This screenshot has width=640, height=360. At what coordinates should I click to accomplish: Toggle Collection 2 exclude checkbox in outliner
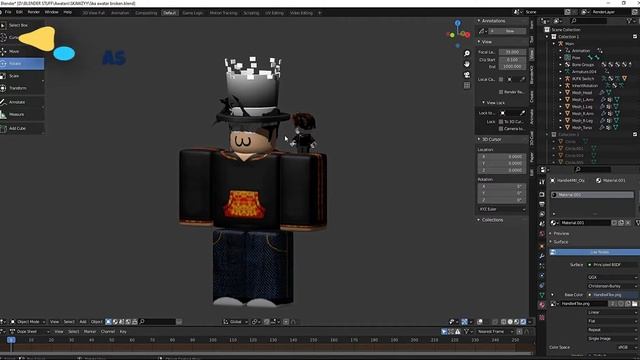click(x=635, y=134)
